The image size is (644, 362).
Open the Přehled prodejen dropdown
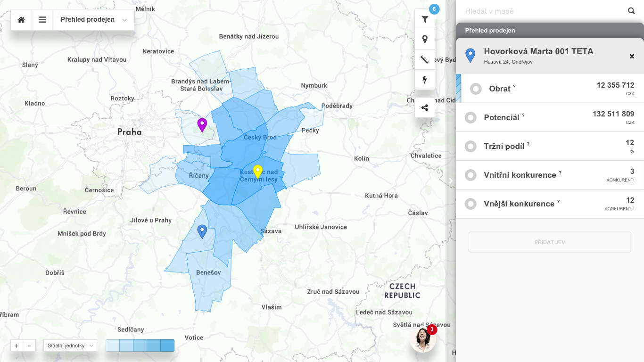[94, 20]
